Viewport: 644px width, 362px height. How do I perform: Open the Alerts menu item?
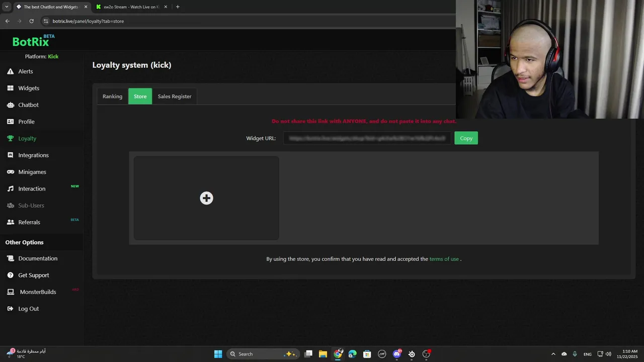26,71
